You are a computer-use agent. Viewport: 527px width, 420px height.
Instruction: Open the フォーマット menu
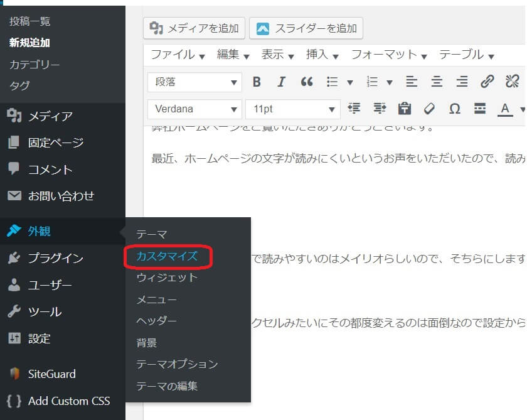(389, 55)
